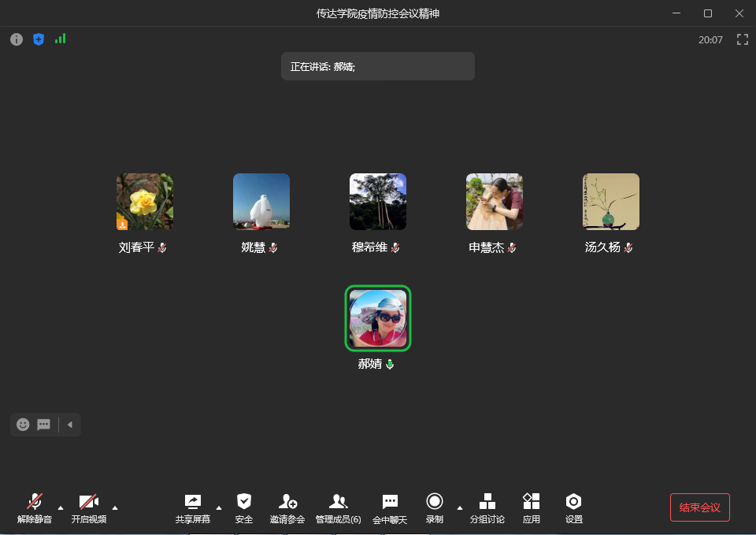The height and width of the screenshot is (535, 756).
Task: Open 会中聊天 chat panel
Action: tap(390, 508)
